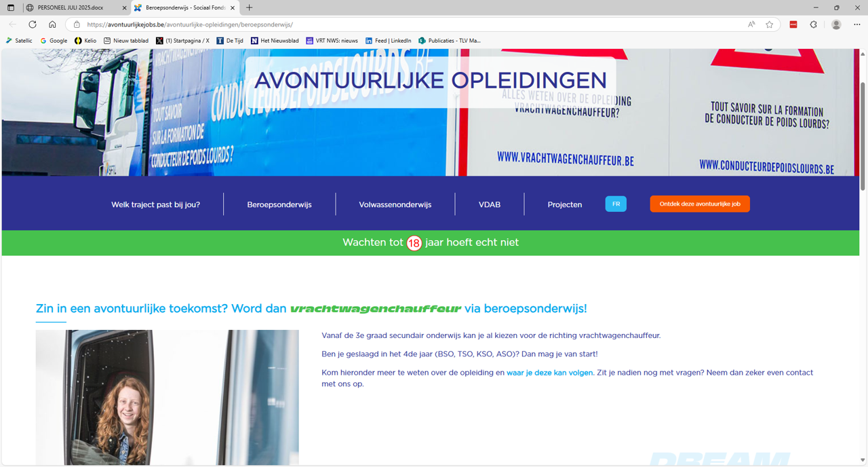Viewport: 868px width, 467px height.
Task: Open the tab actions menu icon
Action: click(11, 7)
